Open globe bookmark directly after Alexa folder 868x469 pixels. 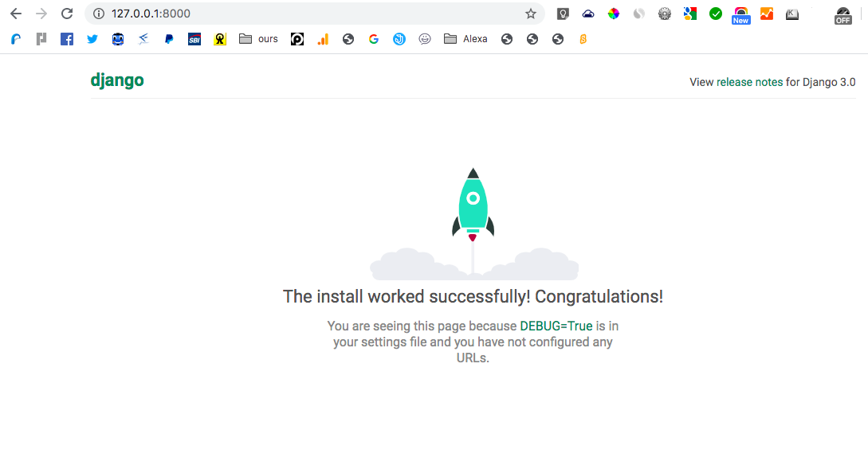click(506, 39)
